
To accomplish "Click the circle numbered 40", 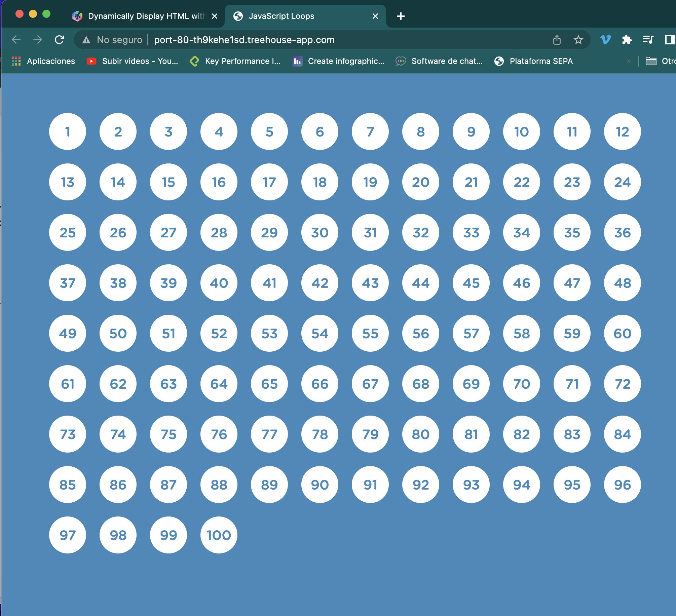I will click(219, 283).
